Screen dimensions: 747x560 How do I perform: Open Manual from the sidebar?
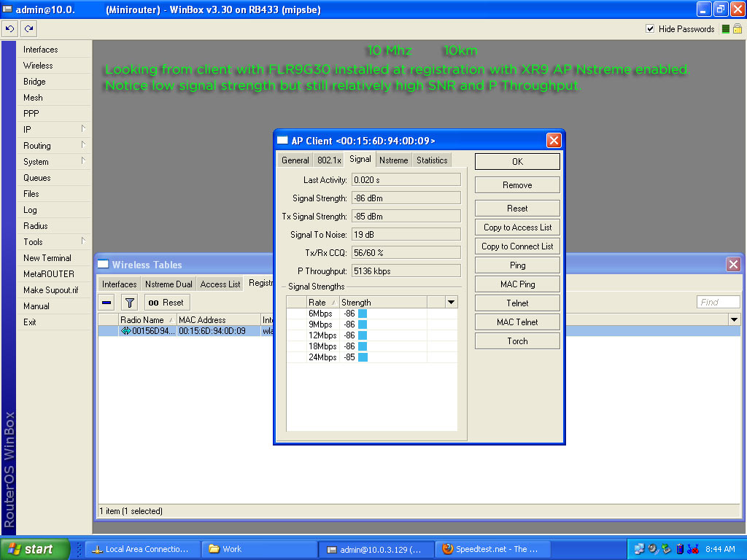click(36, 306)
